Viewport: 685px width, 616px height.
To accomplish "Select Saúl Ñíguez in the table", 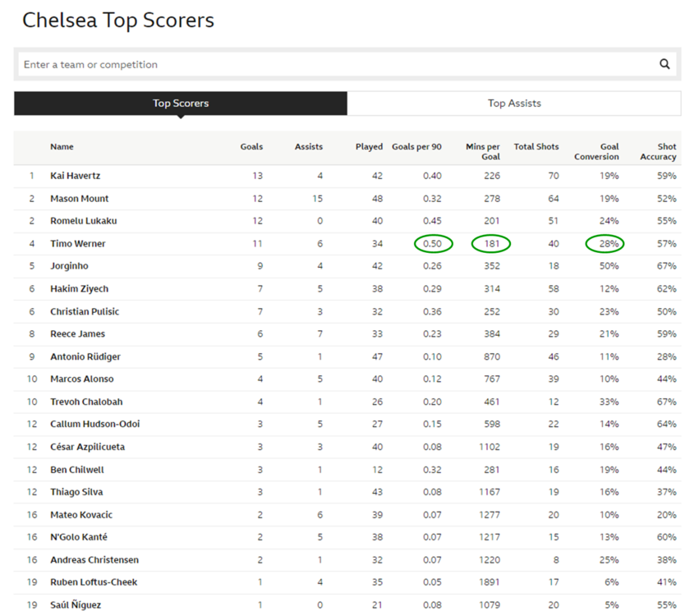I will pos(75,605).
